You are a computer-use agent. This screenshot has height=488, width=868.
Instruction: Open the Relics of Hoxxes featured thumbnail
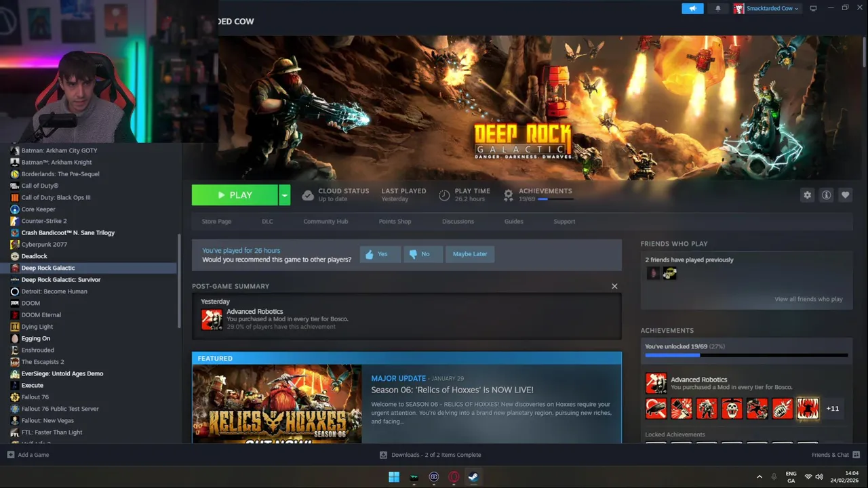coord(277,404)
